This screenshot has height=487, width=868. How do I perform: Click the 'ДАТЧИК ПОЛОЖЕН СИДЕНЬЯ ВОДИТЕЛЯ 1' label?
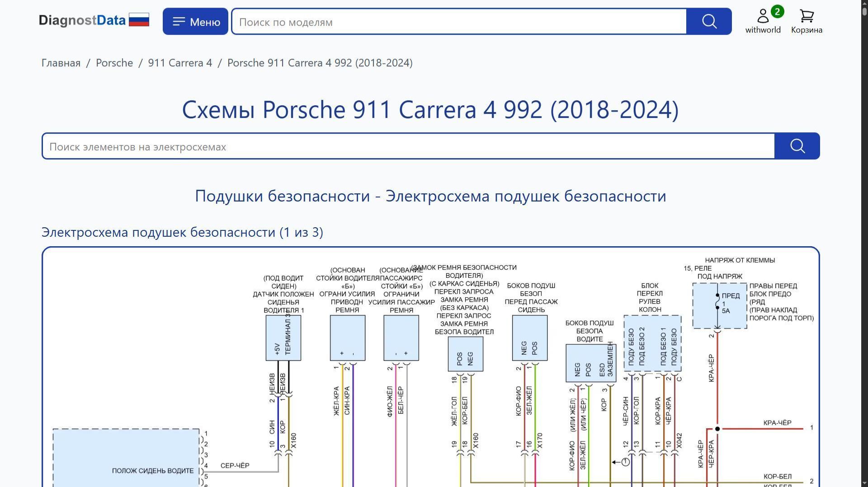283,302
